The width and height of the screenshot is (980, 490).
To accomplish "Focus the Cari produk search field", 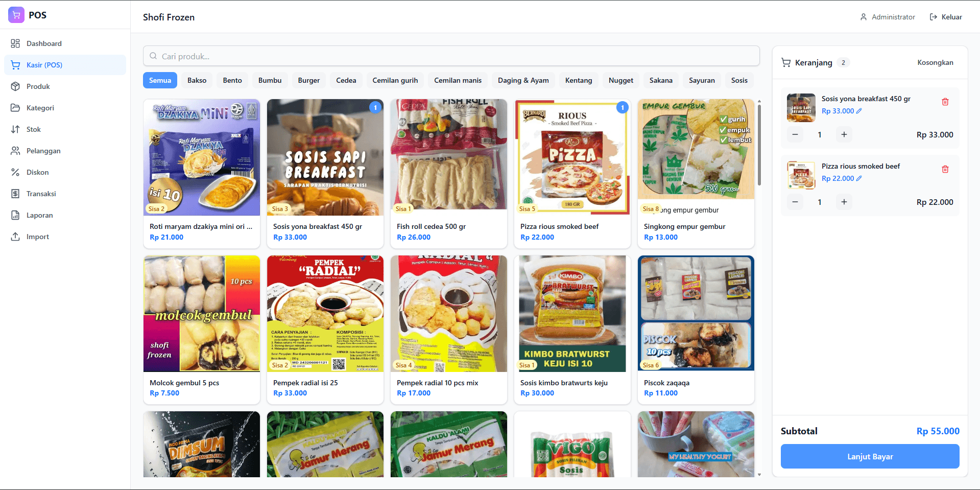I will point(451,56).
